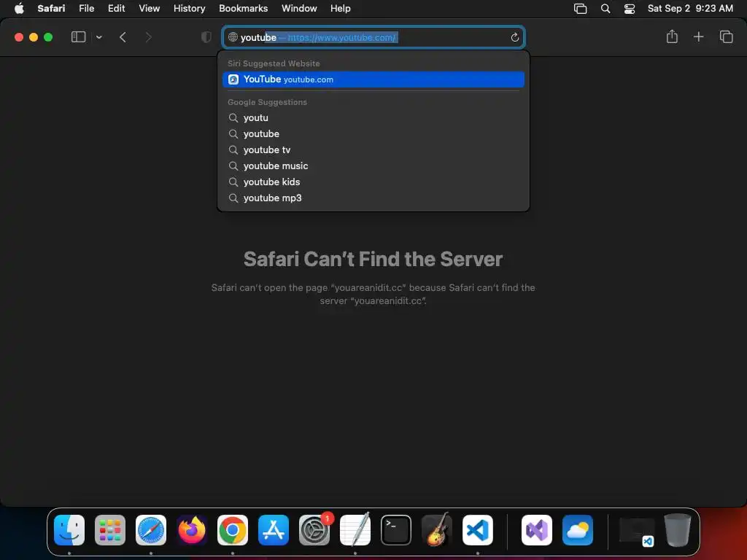Open the Apple menu
Screen dimensions: 747x560
pyautogui.click(x=19, y=8)
